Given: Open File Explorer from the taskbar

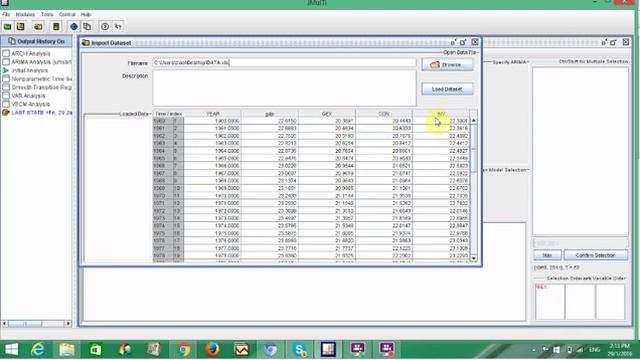Looking at the screenshot, I should [x=67, y=349].
